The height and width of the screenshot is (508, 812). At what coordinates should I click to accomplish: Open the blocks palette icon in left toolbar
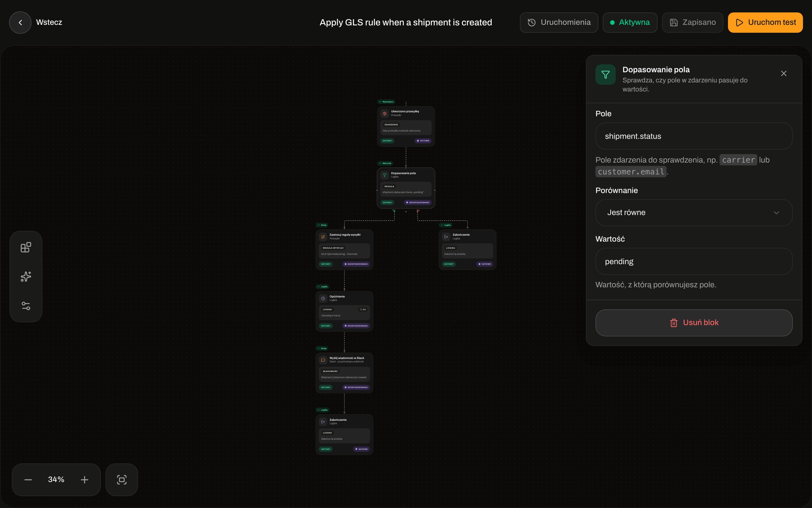[26, 247]
